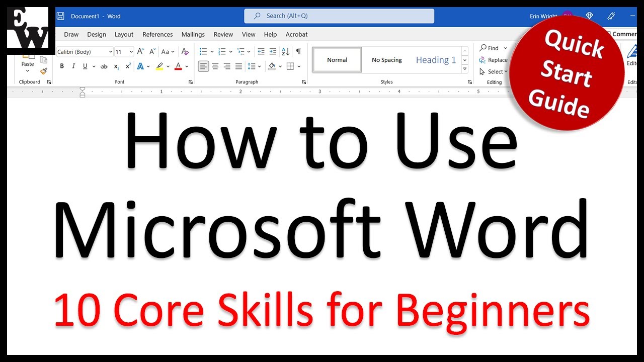
Task: Click the first line indent marker on ruler
Action: click(x=83, y=89)
